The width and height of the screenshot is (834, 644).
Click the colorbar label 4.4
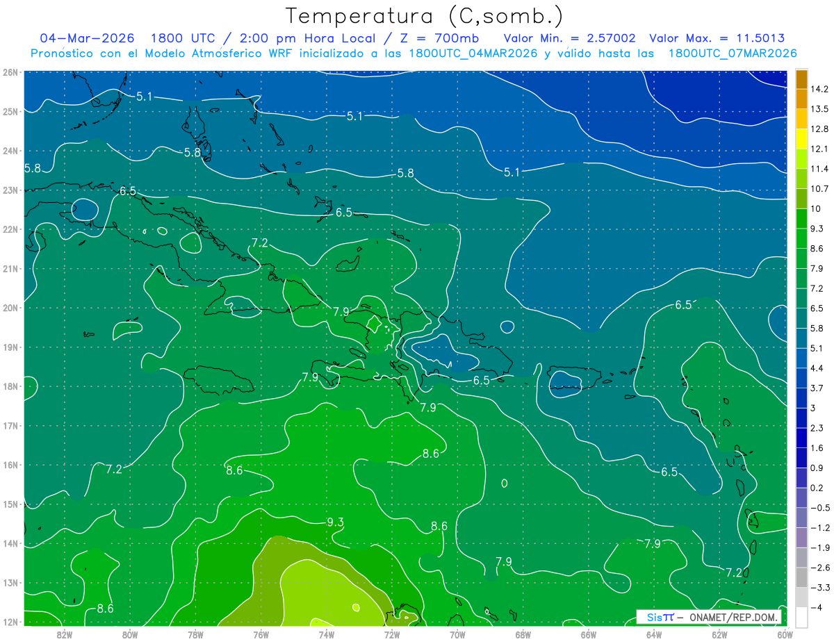click(x=817, y=368)
